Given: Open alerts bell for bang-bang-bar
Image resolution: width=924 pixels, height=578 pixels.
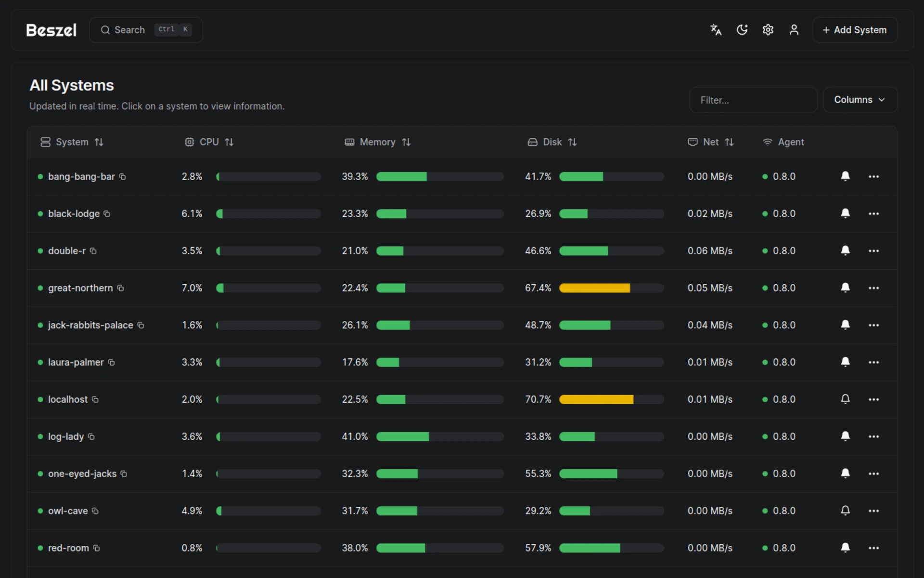Looking at the screenshot, I should click(845, 176).
